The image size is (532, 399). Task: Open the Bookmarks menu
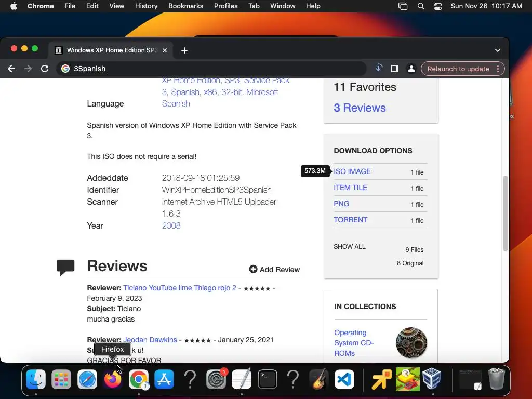[x=185, y=6]
